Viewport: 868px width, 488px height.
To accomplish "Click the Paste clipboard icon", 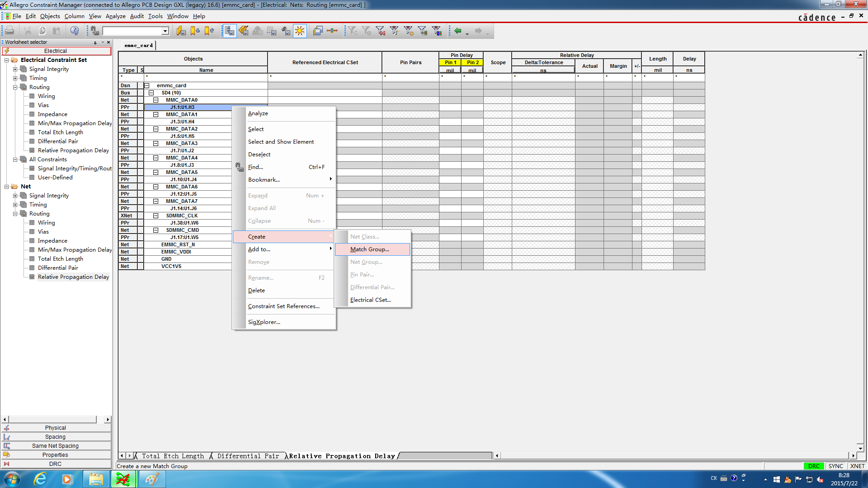I will [x=57, y=31].
